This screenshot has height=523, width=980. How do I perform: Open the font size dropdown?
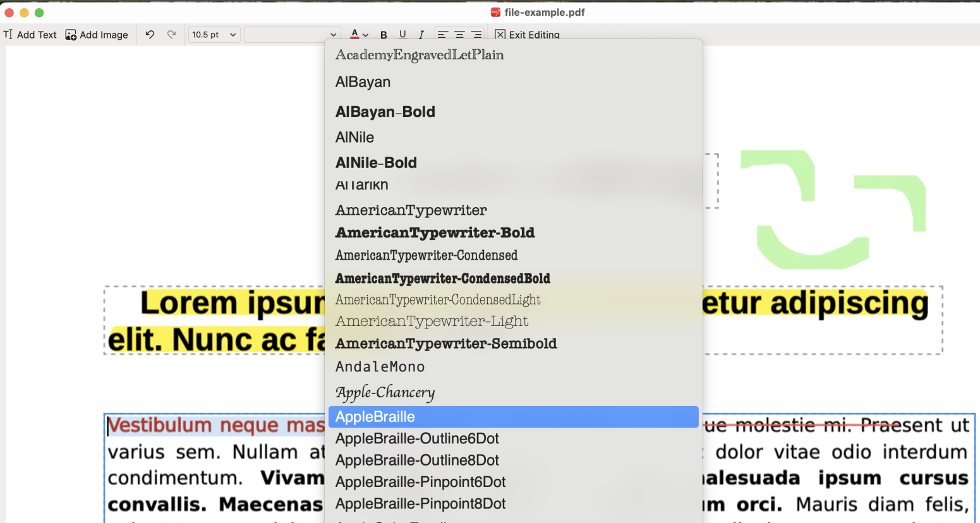(214, 35)
